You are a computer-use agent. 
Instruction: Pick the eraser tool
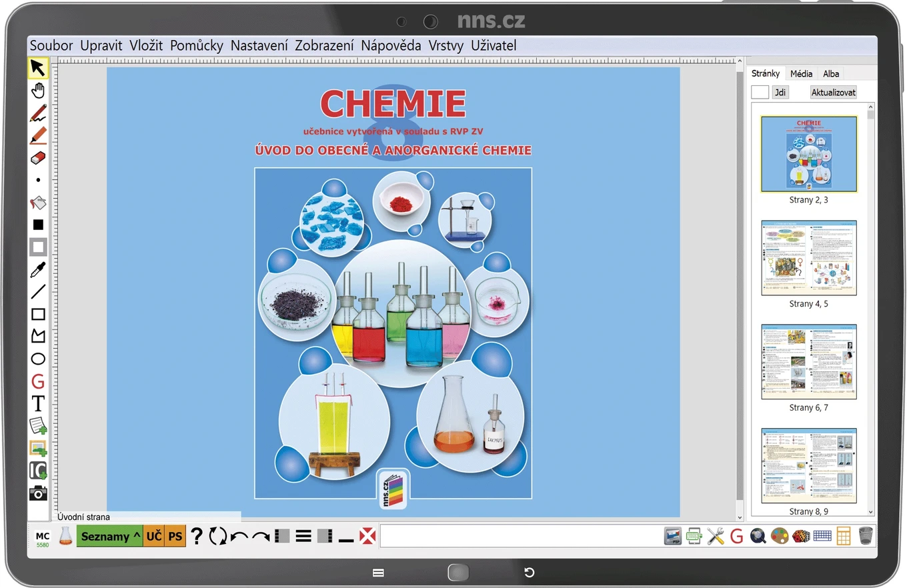(x=38, y=157)
